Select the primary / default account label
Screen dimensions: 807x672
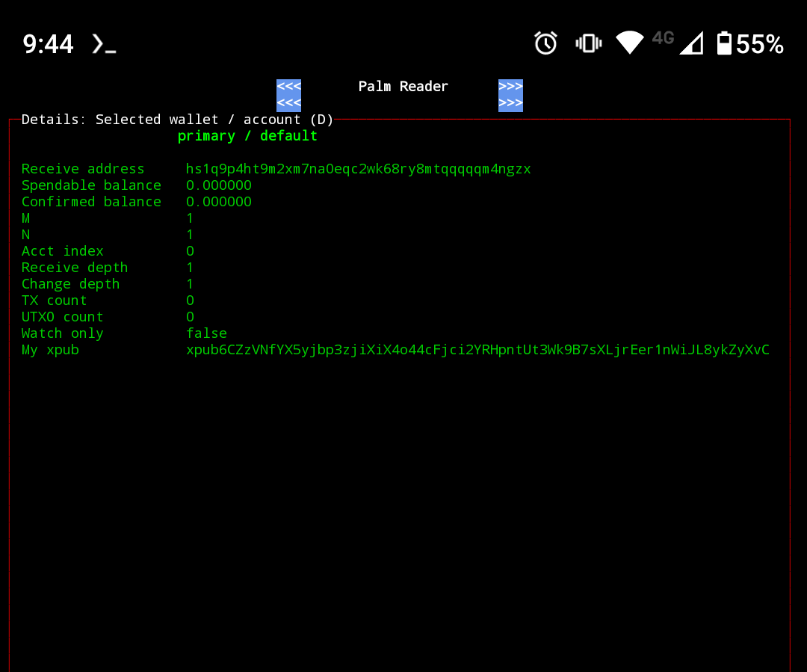click(x=247, y=135)
